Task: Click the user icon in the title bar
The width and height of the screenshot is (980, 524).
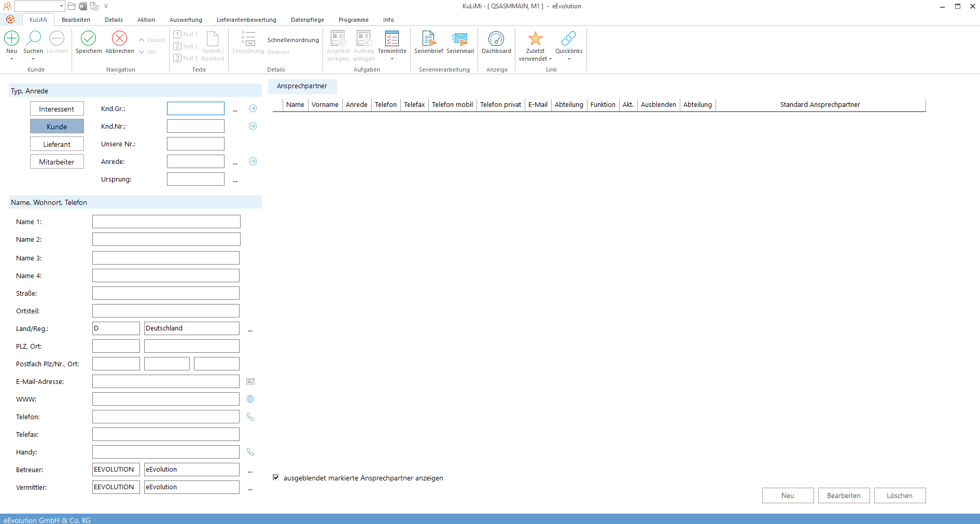Action: click(7, 6)
